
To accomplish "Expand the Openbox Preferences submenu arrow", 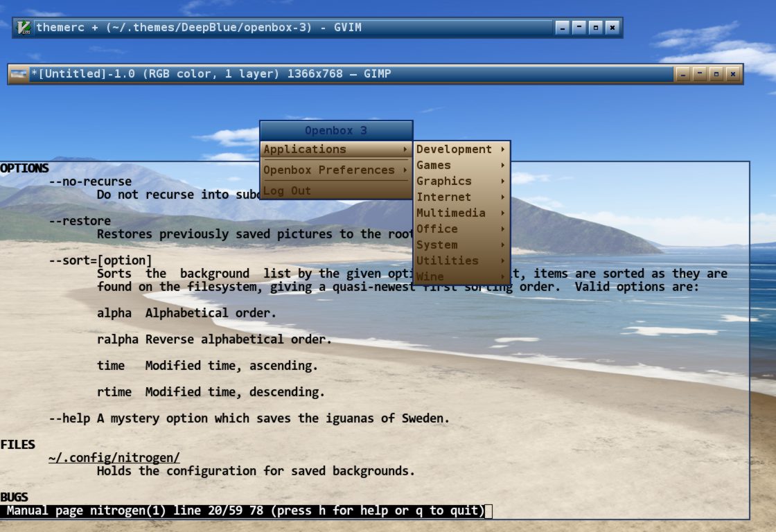I will coord(405,170).
